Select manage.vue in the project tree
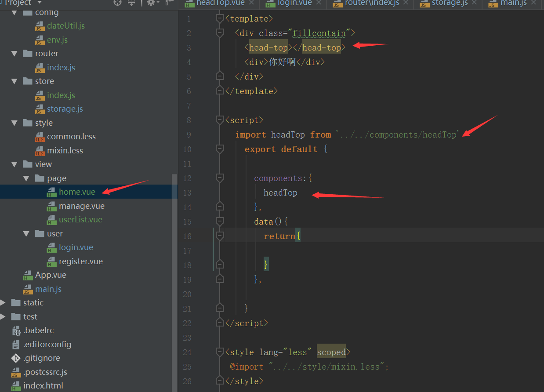This screenshot has width=544, height=392. pos(82,206)
